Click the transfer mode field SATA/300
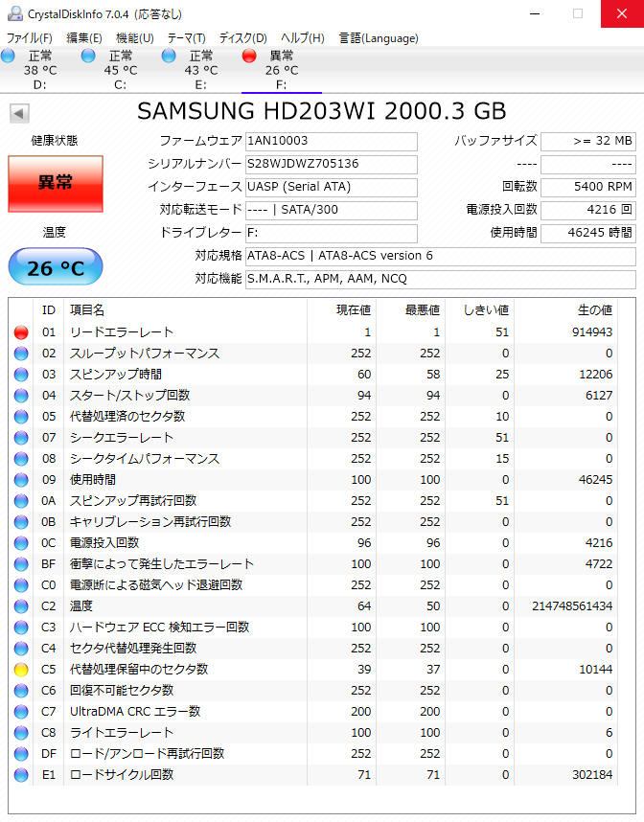644x822 pixels. (332, 210)
